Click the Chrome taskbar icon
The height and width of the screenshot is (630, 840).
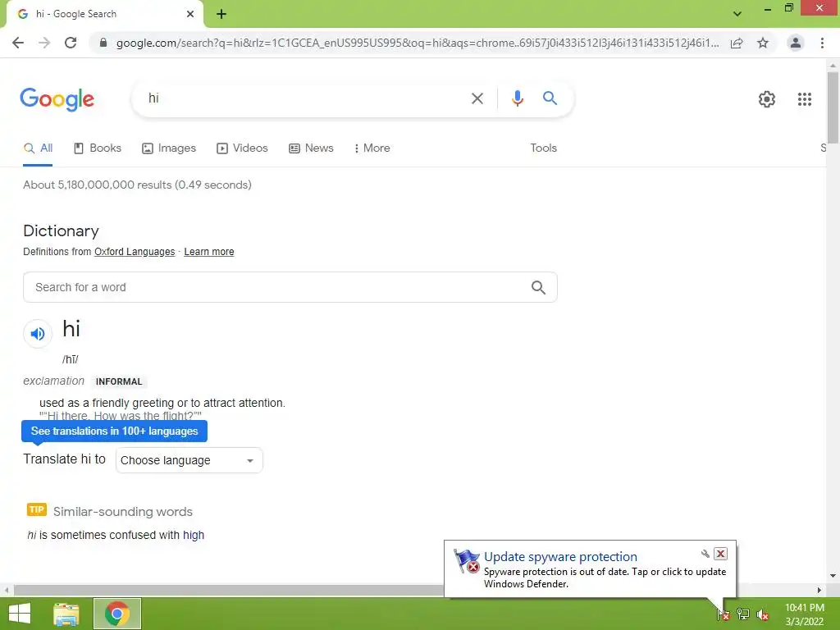pos(117,614)
